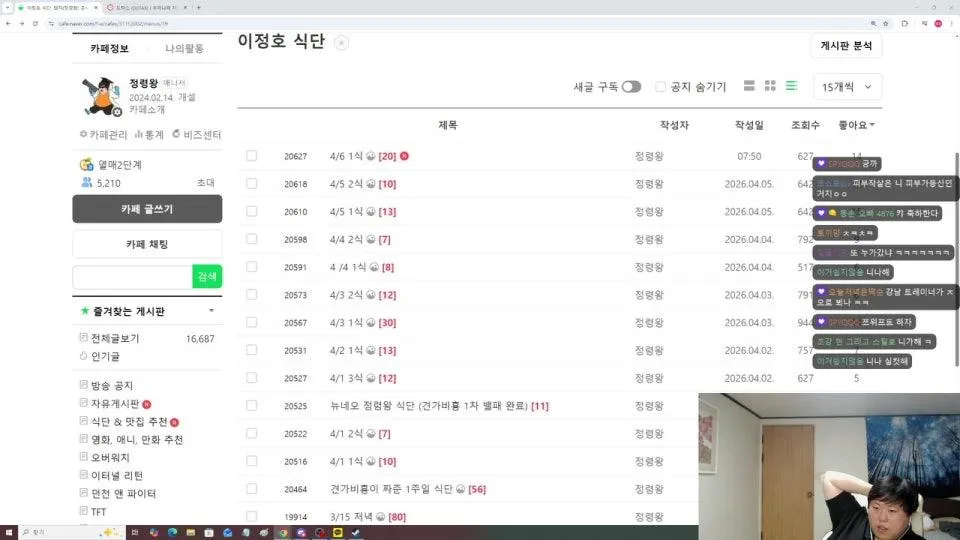Switch to album grid view icon
This screenshot has width=960, height=540.
pyautogui.click(x=770, y=86)
